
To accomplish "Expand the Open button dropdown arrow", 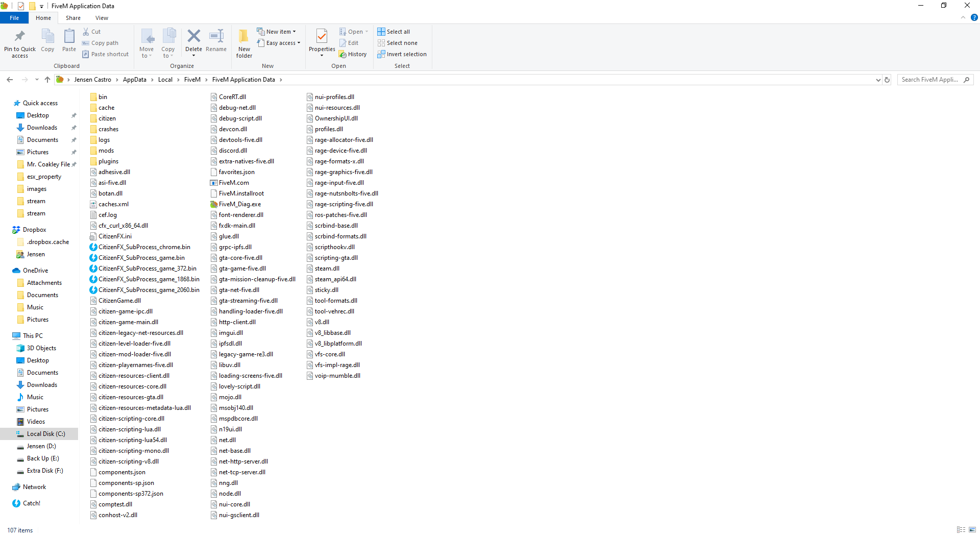I will (366, 32).
